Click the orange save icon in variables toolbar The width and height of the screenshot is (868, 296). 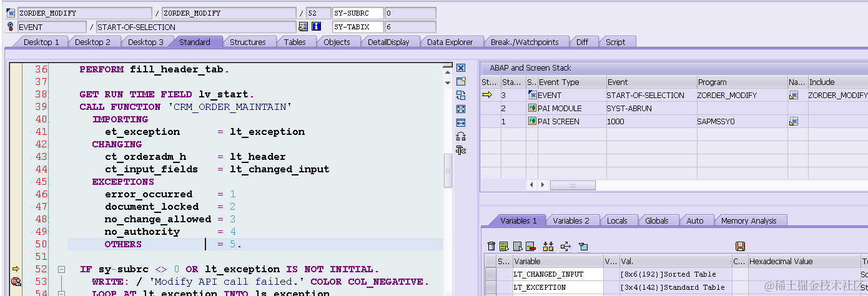click(741, 246)
